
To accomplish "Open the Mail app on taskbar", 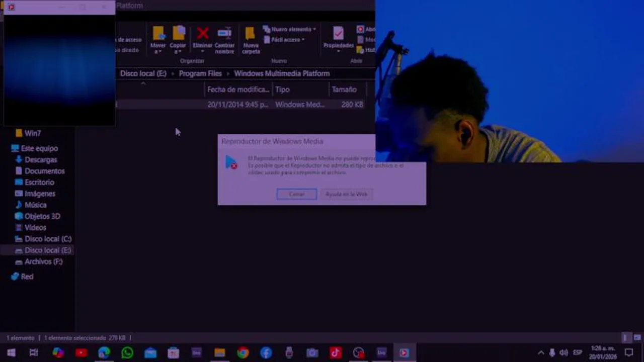I will (x=150, y=352).
